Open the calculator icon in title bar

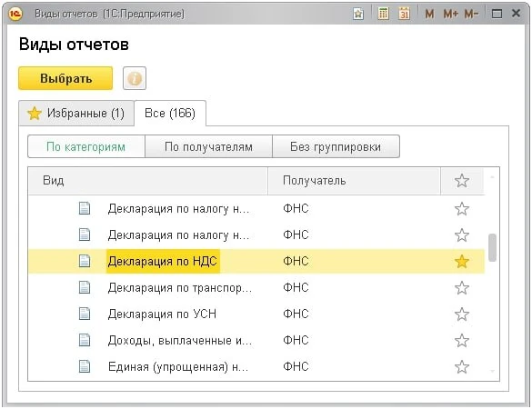click(x=383, y=14)
